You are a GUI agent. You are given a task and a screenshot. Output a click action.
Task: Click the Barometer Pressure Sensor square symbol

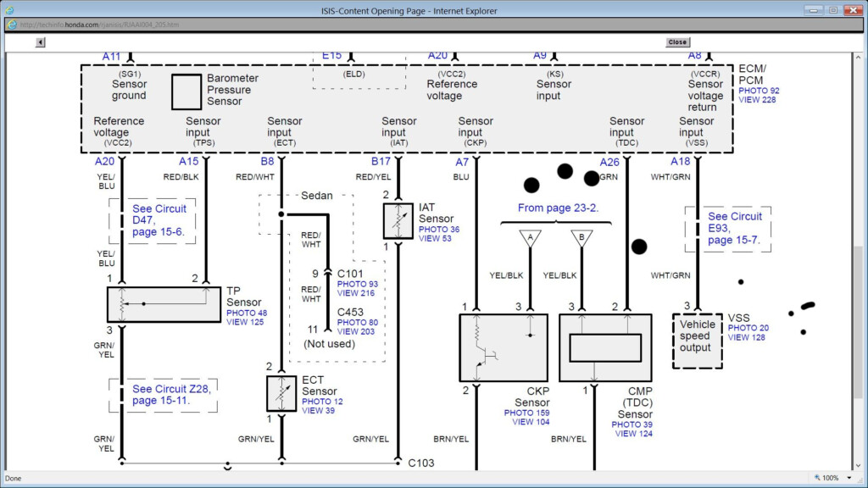point(186,91)
